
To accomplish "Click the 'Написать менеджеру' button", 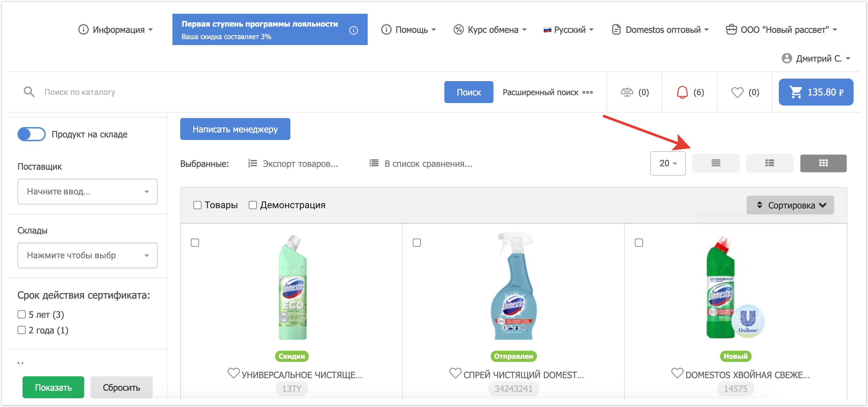I will click(x=235, y=129).
